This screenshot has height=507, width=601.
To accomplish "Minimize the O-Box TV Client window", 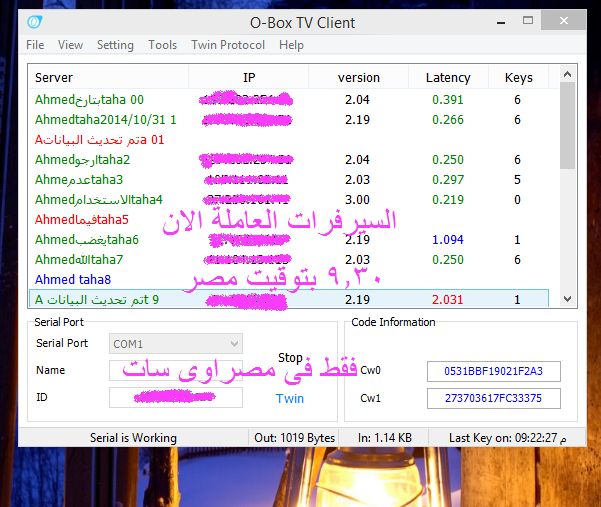I will [x=501, y=21].
